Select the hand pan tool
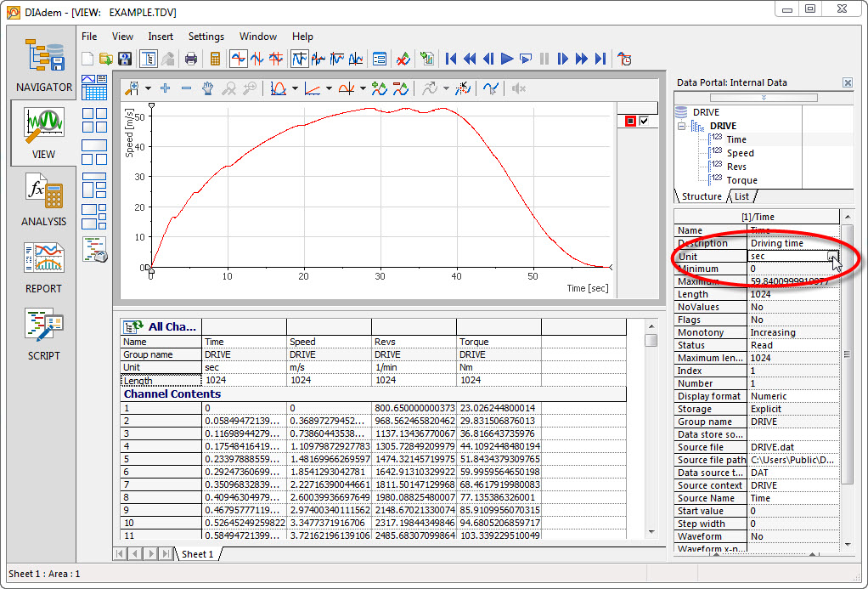This screenshot has width=868, height=589. point(207,88)
